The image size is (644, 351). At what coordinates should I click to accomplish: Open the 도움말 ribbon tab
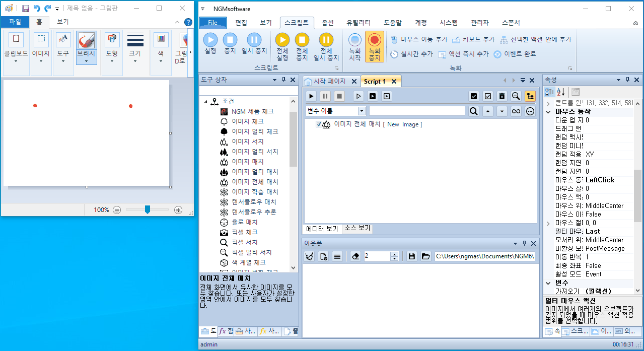pos(393,23)
